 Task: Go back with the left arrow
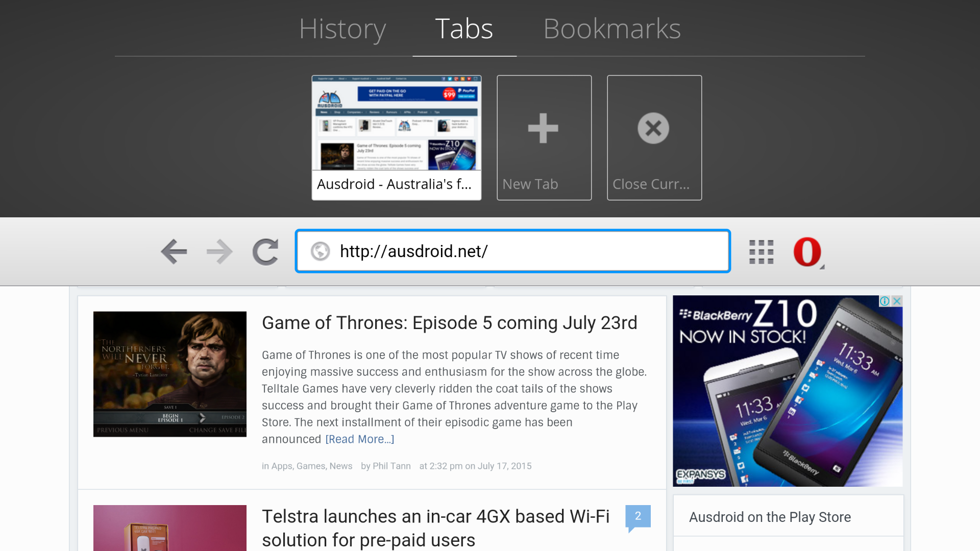(174, 252)
